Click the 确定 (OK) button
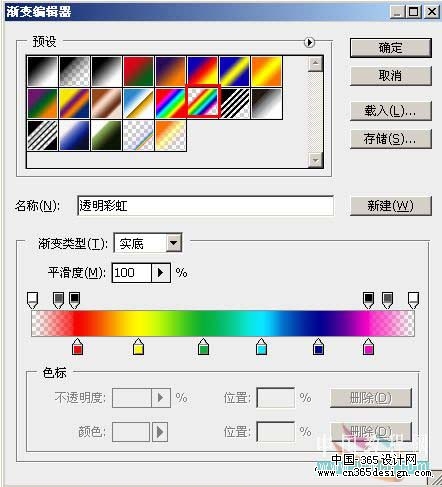 point(391,48)
